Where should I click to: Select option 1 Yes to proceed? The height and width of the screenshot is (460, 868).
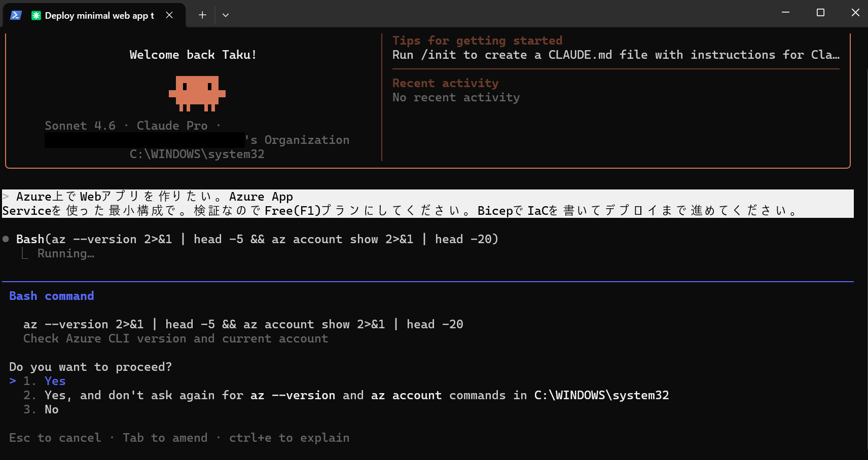pos(55,381)
